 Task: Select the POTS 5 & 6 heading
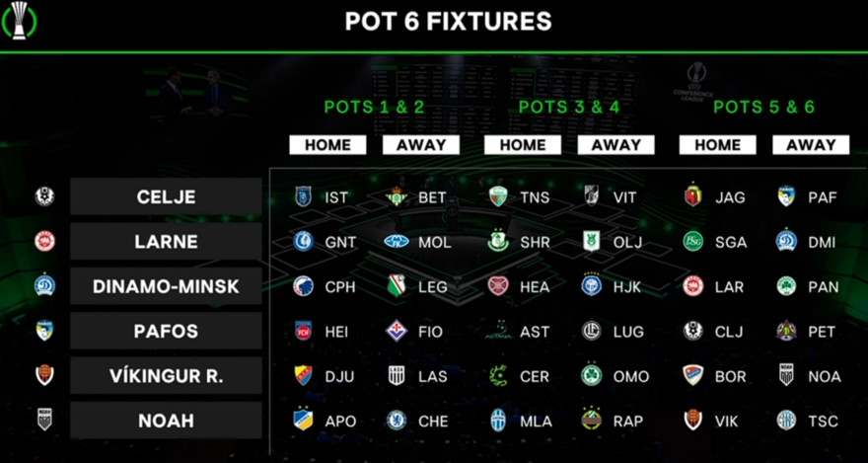[763, 107]
